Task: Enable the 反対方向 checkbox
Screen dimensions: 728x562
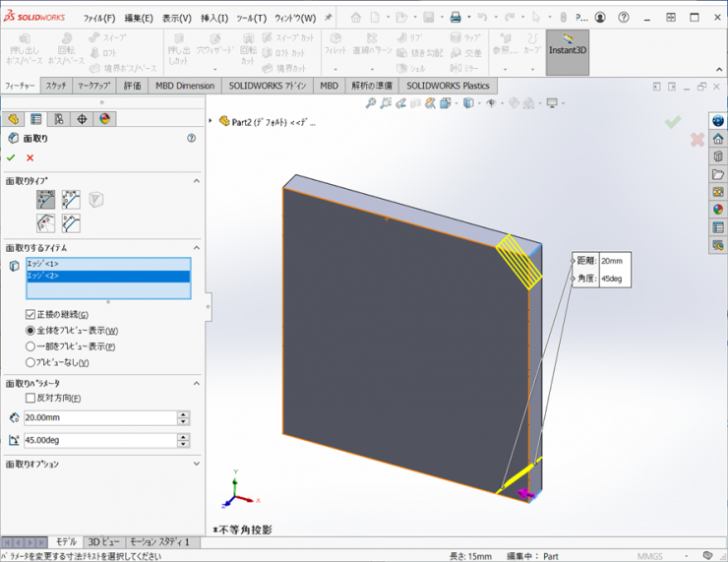Action: point(30,399)
